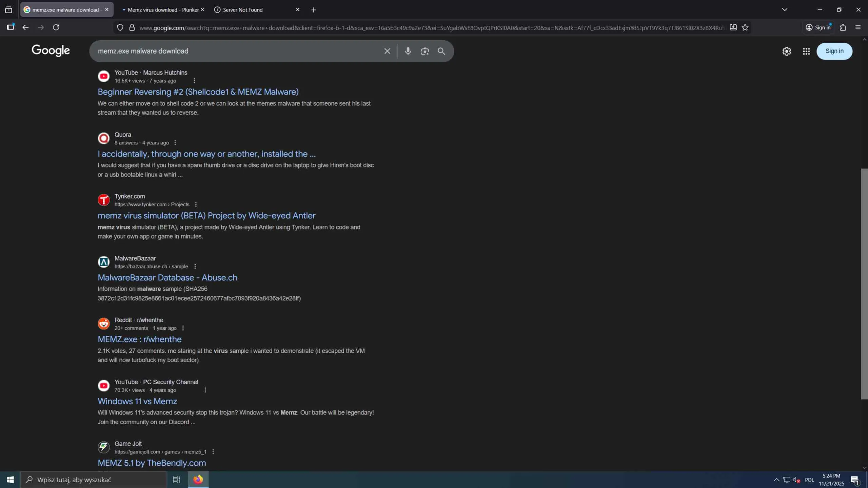Click the blue Sign in button

(x=834, y=51)
